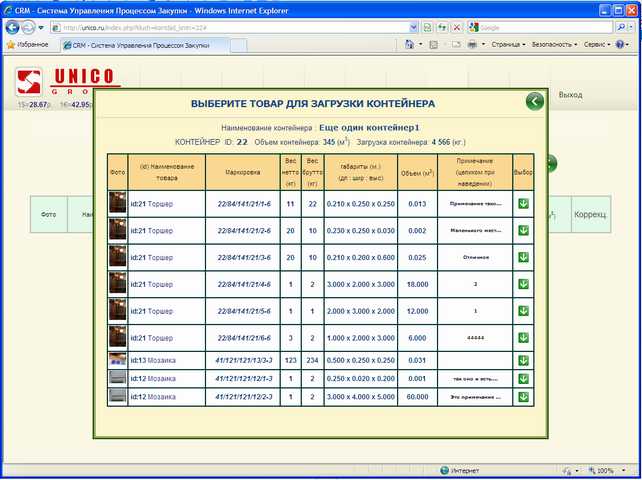Click note text 44444

(475, 338)
